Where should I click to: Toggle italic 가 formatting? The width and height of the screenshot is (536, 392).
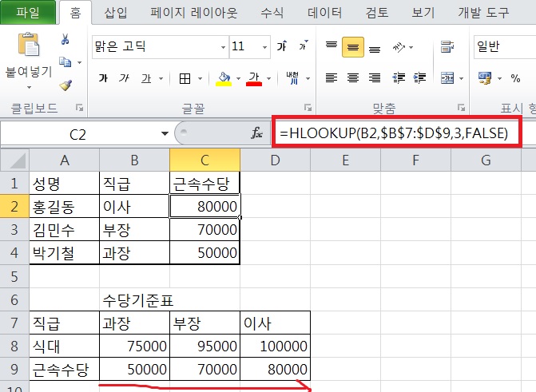(x=124, y=78)
